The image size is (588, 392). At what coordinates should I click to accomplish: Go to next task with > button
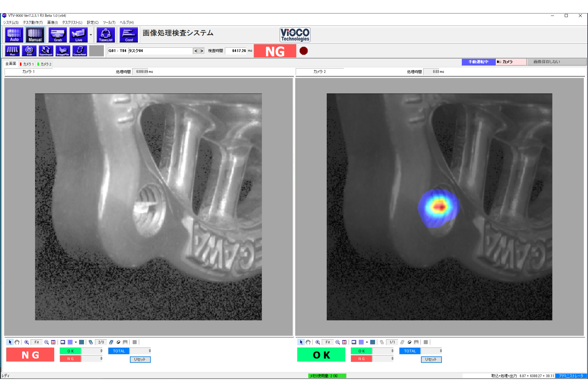tap(202, 51)
